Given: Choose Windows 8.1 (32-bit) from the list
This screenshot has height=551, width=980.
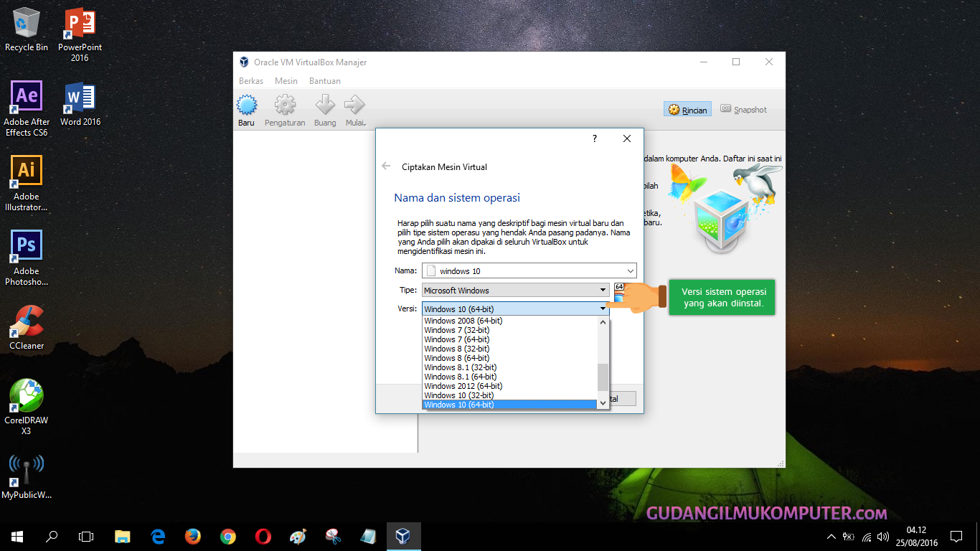Looking at the screenshot, I should [x=510, y=367].
